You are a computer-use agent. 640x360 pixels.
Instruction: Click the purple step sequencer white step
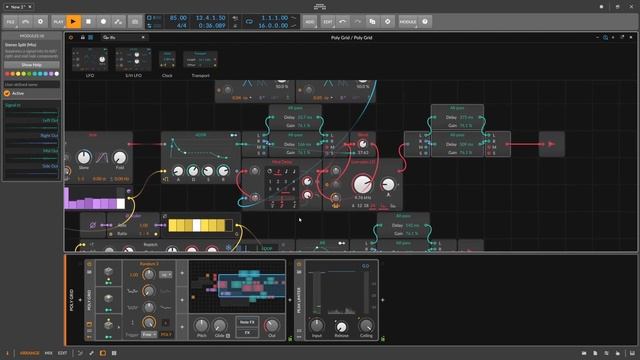[120, 203]
